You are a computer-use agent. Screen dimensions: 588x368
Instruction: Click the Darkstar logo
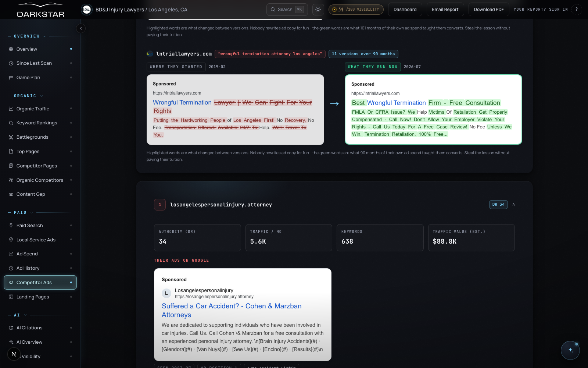(x=40, y=10)
